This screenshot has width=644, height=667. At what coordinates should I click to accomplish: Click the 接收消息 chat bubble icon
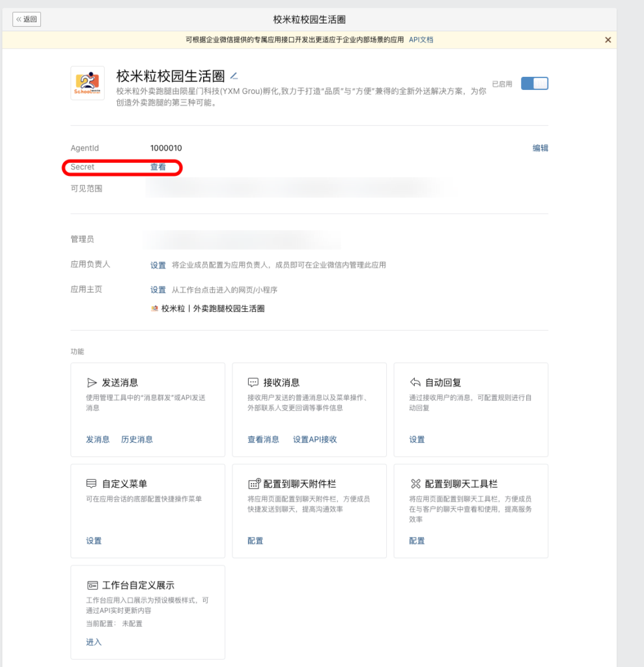pyautogui.click(x=253, y=382)
